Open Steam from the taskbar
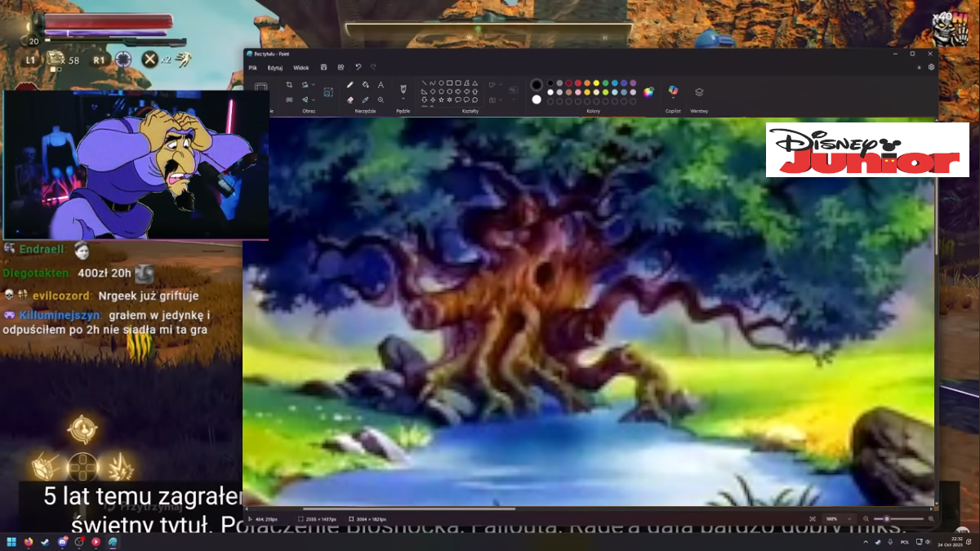The height and width of the screenshot is (551, 980). pyautogui.click(x=44, y=541)
